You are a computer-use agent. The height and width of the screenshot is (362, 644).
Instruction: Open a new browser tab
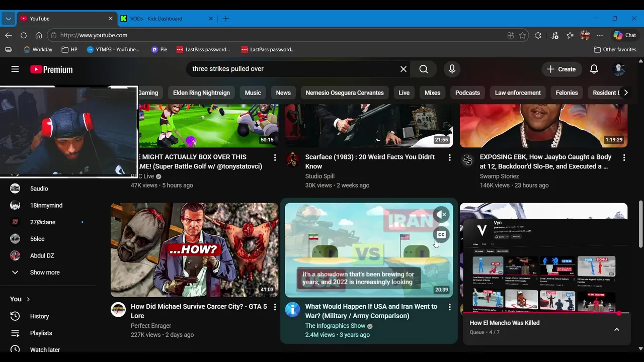(226, 19)
